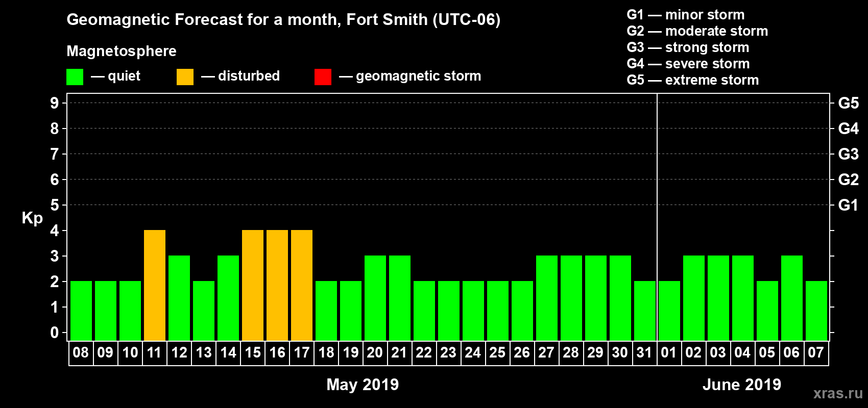The height and width of the screenshot is (408, 868).
Task: Click the date label '26' on the axis
Action: (x=522, y=352)
